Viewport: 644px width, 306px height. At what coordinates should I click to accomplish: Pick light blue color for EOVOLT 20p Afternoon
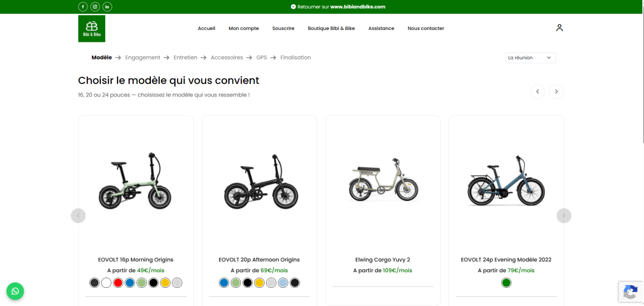click(283, 282)
